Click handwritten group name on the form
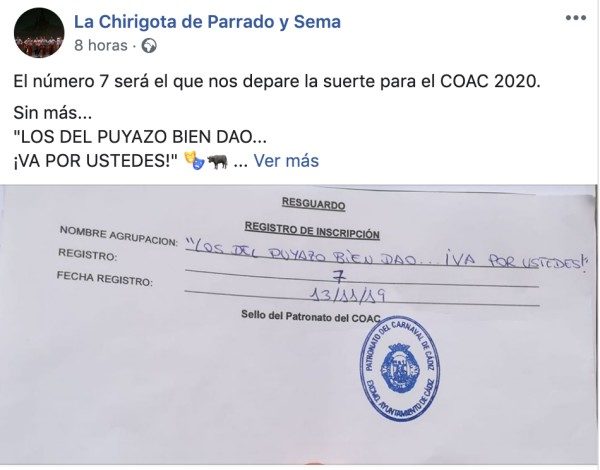The image size is (600, 470). [x=386, y=257]
